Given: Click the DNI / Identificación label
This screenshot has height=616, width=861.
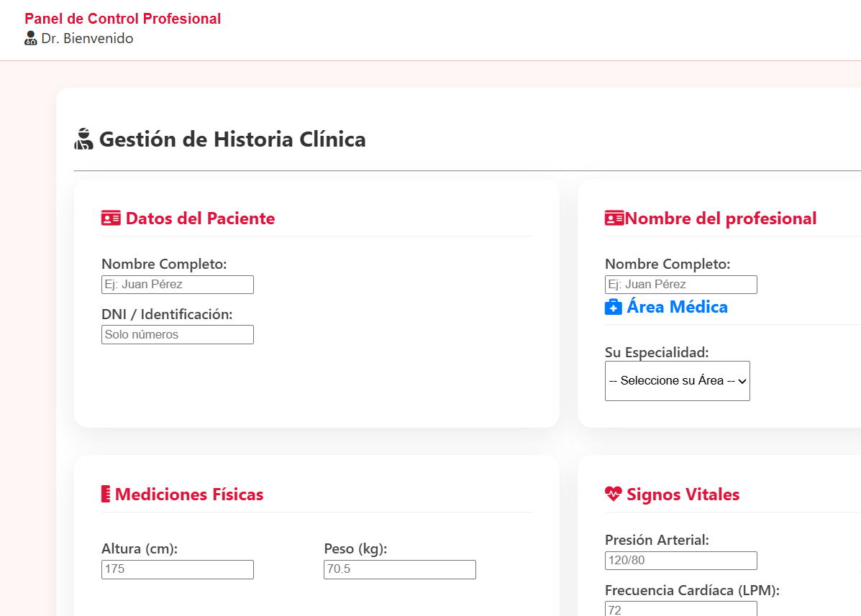Looking at the screenshot, I should [167, 314].
